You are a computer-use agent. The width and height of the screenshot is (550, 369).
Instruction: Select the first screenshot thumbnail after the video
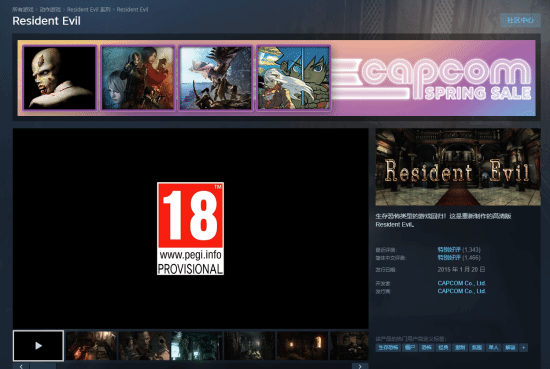tap(91, 345)
